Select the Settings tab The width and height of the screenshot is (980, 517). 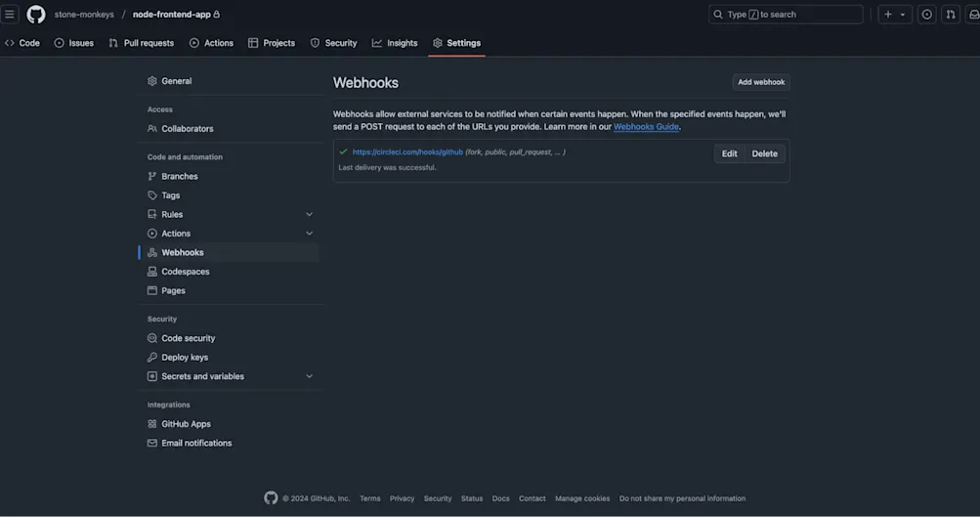(457, 43)
